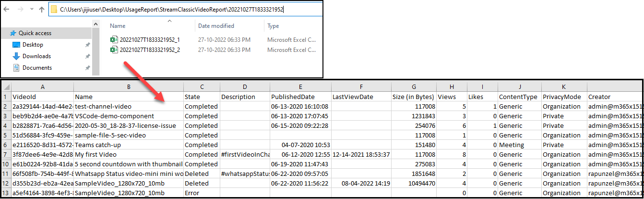Open Desktop folder in sidebar
Image resolution: width=644 pixels, height=199 pixels.
coord(33,45)
